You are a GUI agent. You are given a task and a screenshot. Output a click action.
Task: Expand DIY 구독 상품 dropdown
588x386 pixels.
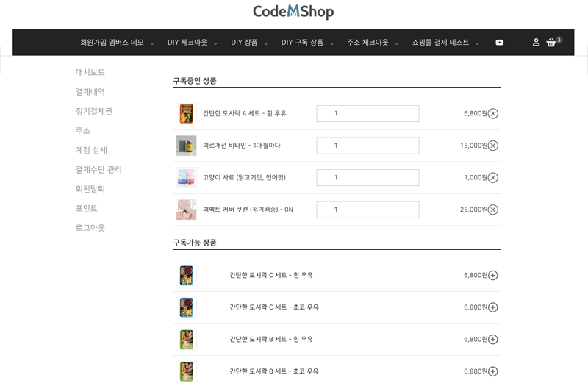(307, 43)
